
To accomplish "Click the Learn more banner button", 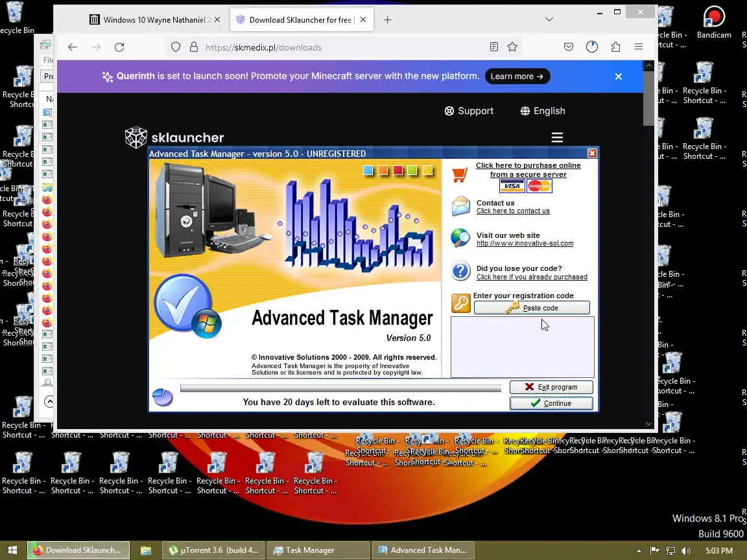I will tap(517, 76).
